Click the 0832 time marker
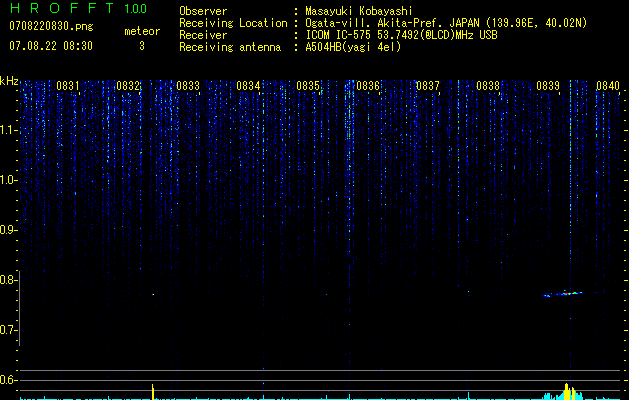 pyautogui.click(x=128, y=86)
